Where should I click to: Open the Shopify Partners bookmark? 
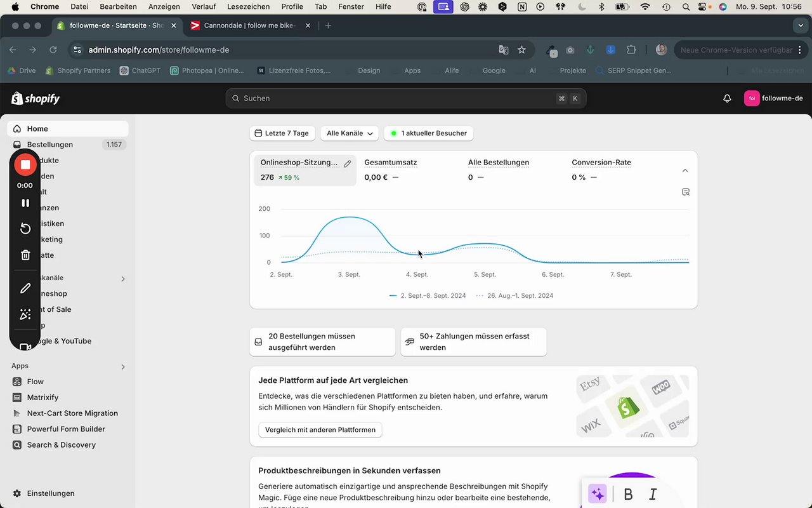coord(78,70)
